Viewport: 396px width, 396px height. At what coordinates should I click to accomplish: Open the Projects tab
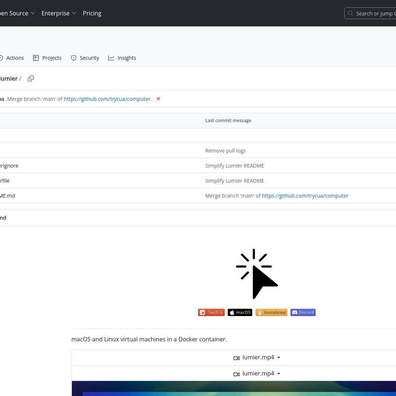click(47, 58)
